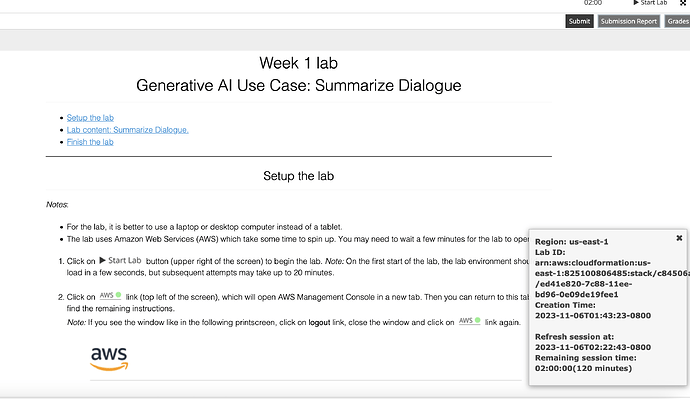Click the bold 'logout' word in the note
The image size is (690, 399).
pos(319,322)
